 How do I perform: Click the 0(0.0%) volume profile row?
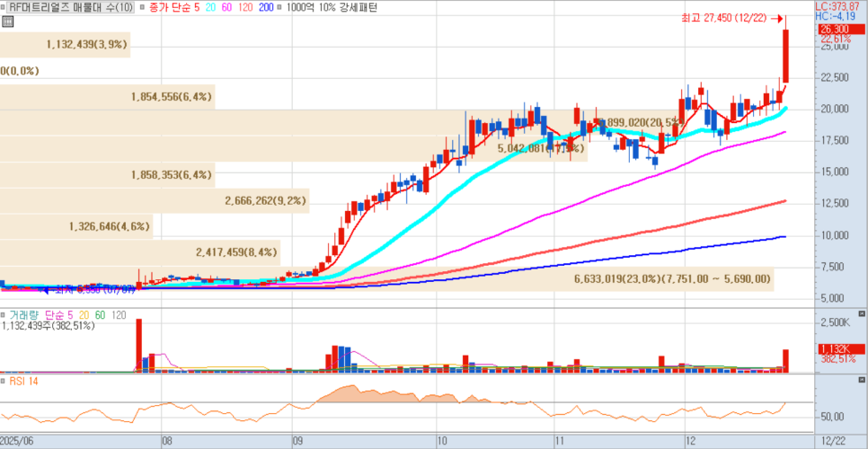pos(20,71)
